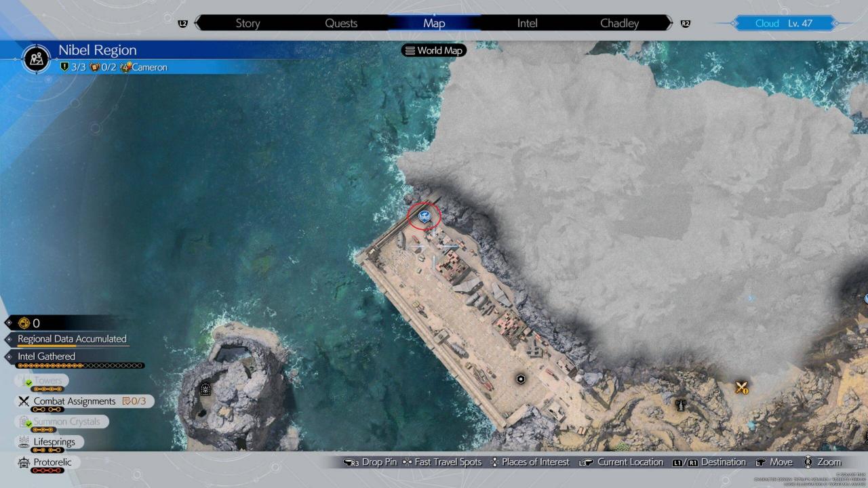Click Places of Interest in the bottom bar
The image size is (868, 488).
coord(530,462)
